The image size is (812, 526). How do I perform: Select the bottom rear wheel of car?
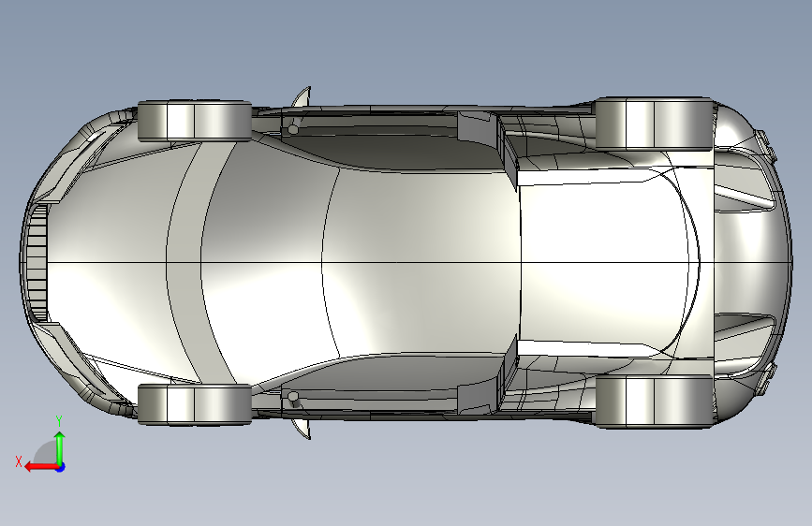click(x=654, y=402)
